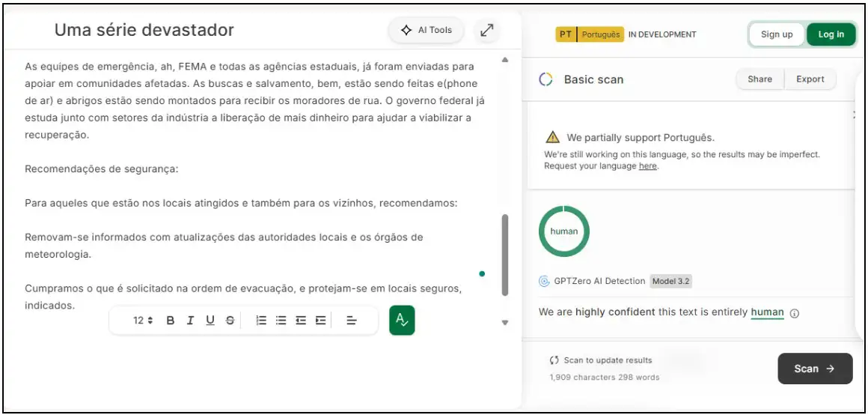This screenshot has height=415, width=868.
Task: Toggle underline formatting
Action: tap(210, 321)
